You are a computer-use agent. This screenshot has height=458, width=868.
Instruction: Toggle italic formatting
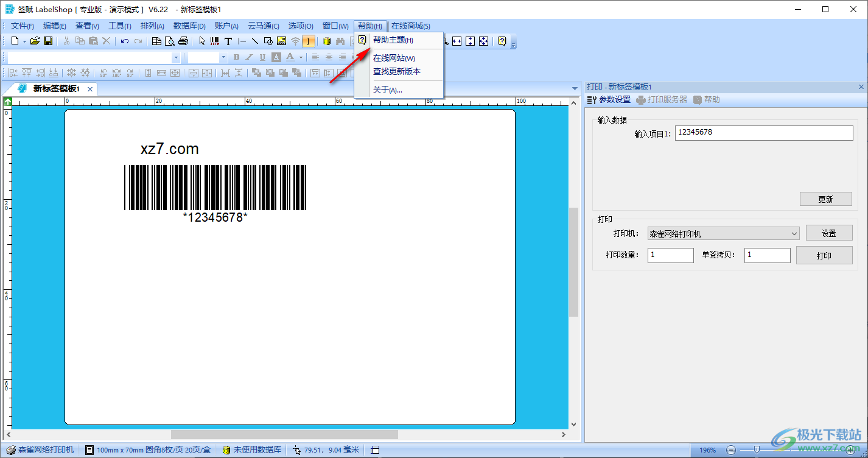pyautogui.click(x=249, y=57)
